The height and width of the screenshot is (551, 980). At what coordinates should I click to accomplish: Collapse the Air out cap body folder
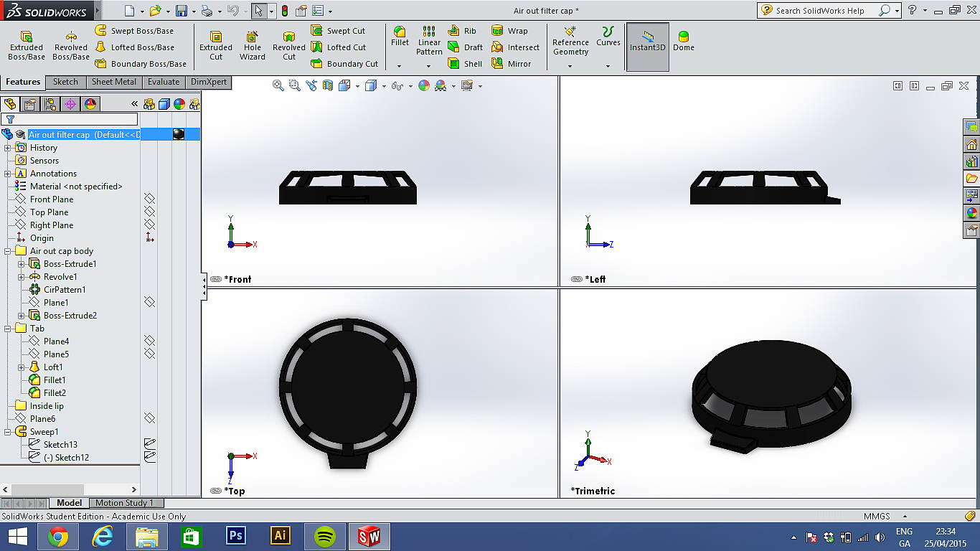pyautogui.click(x=8, y=251)
